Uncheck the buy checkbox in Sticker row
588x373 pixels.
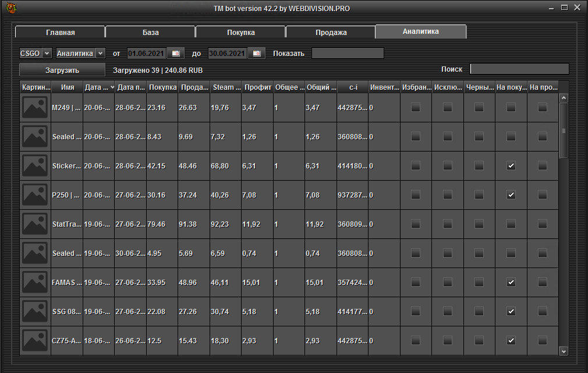[511, 166]
